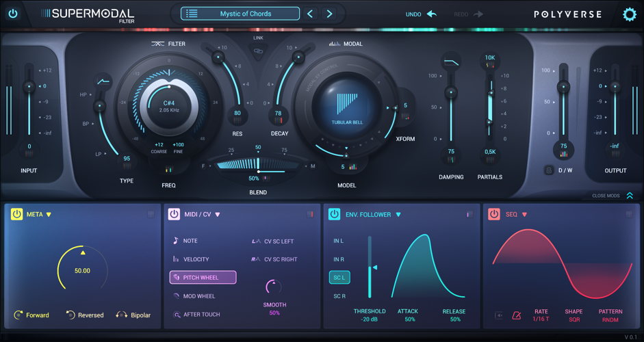Click the Freq modulation indicator icon
644x342 pixels.
[x=169, y=169]
